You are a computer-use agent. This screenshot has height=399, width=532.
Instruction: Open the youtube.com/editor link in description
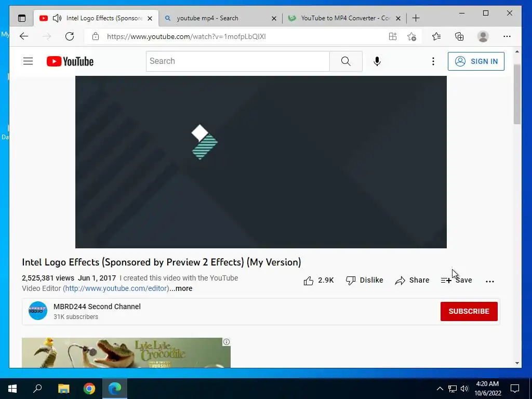(117, 288)
